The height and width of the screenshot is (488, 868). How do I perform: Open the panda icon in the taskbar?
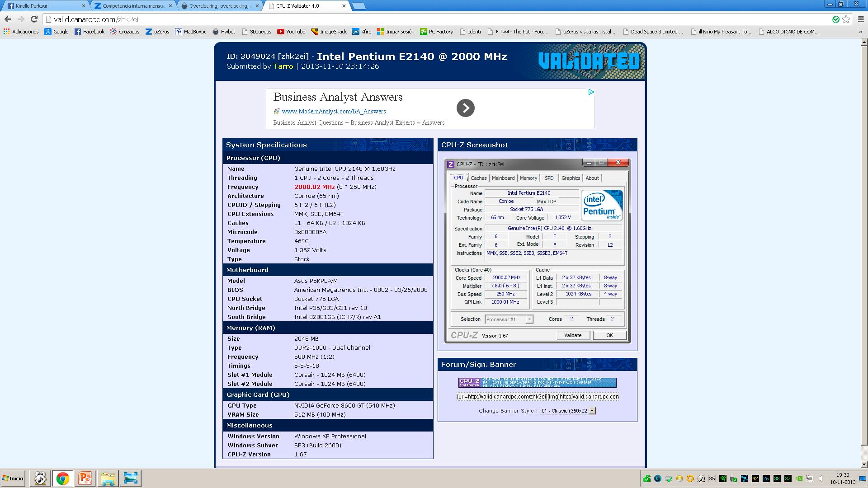[40, 479]
